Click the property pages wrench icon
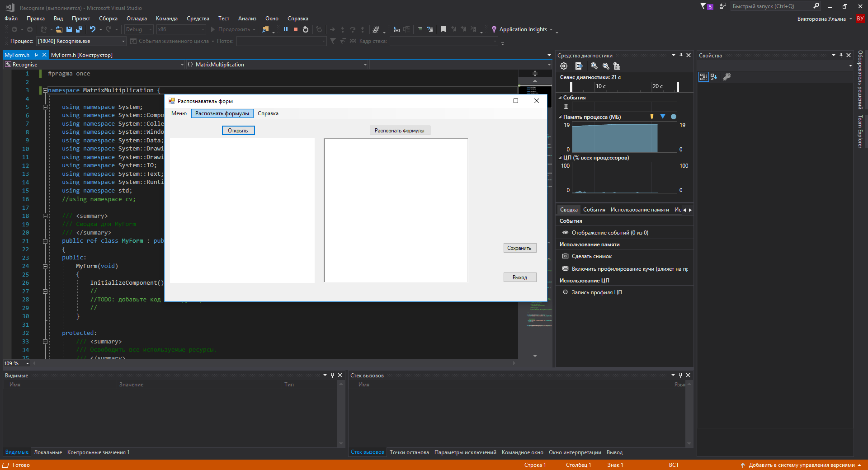 click(x=727, y=77)
